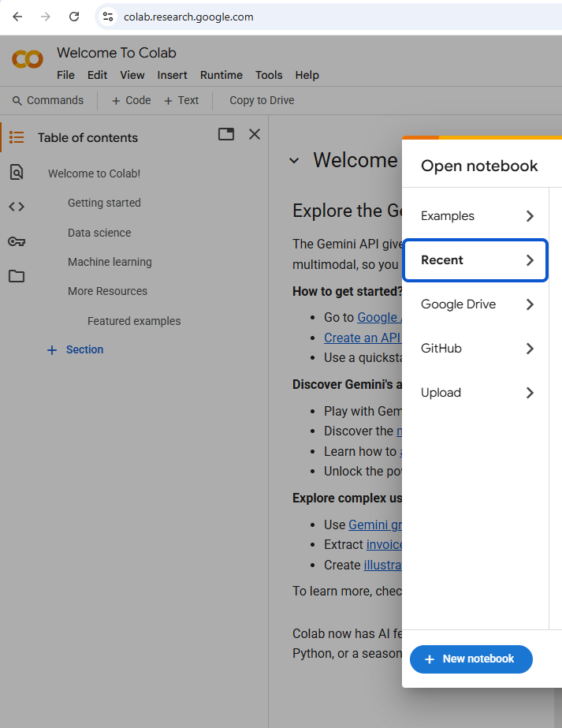
Task: Jump to Getting started section
Action: (x=104, y=203)
